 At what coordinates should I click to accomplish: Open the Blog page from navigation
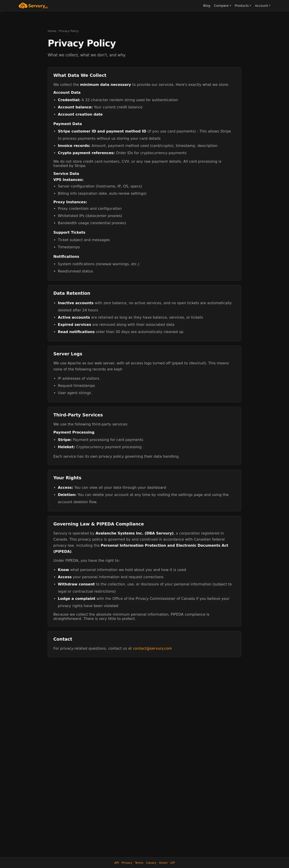207,6
